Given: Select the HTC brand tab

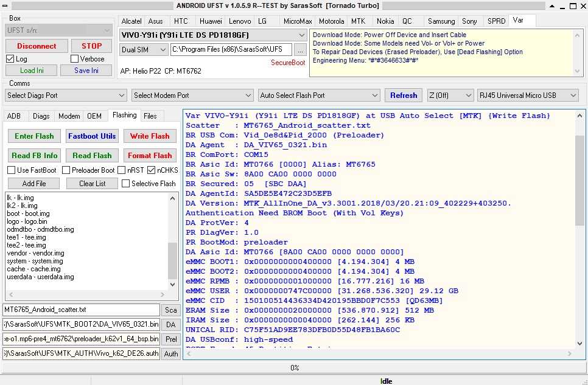Looking at the screenshot, I should pyautogui.click(x=181, y=21).
